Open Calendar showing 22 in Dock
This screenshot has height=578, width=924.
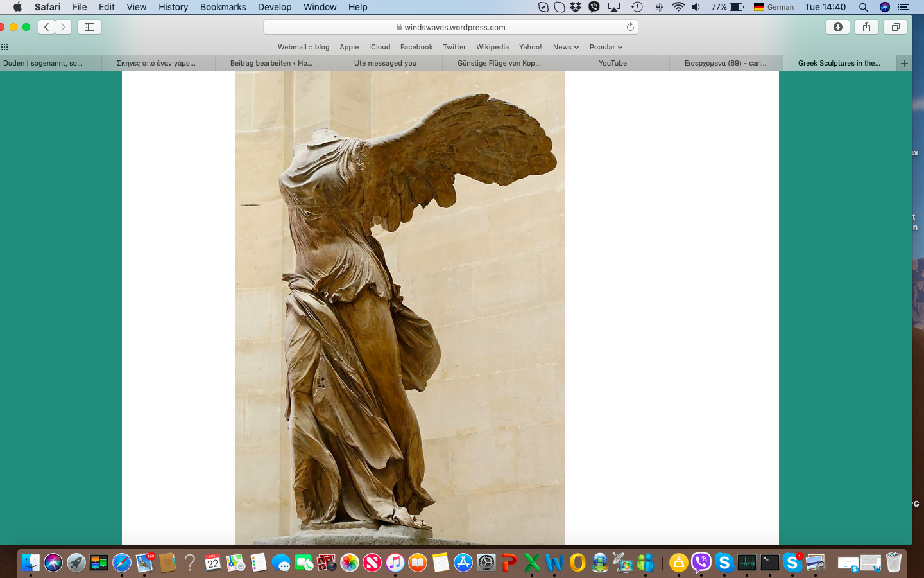coord(213,563)
